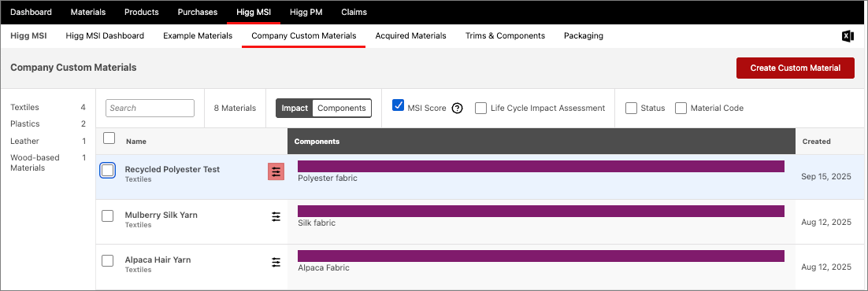
Task: Click Create Custom Material button
Action: pyautogui.click(x=796, y=68)
